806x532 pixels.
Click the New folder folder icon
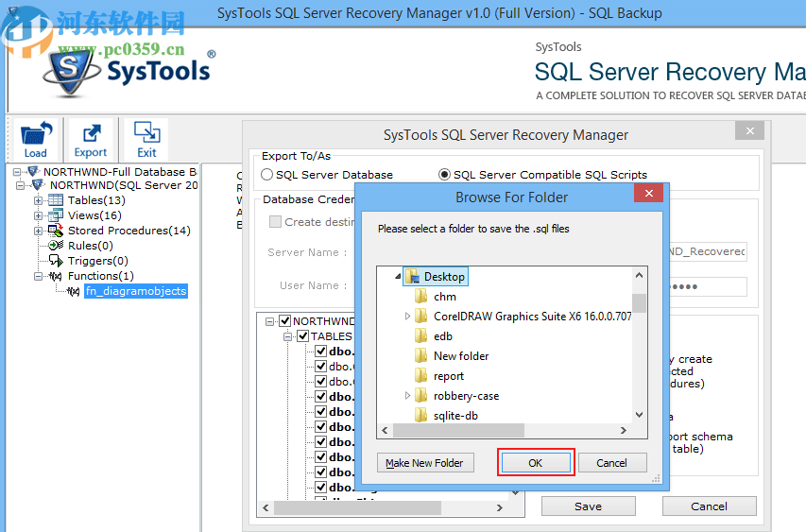pyautogui.click(x=421, y=355)
